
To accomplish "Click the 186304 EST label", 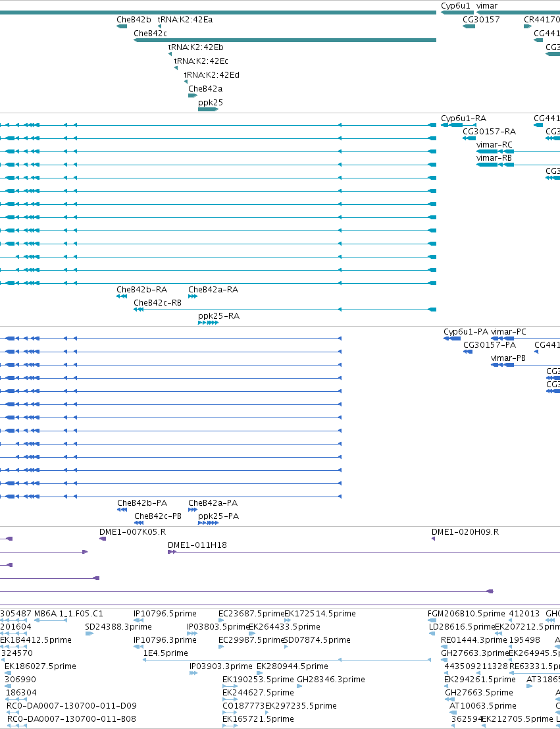I will [21, 693].
